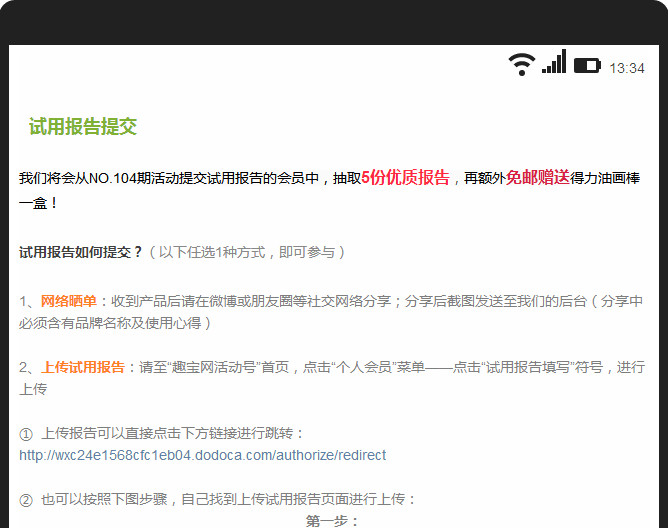
Task: Click the 第一步 step label
Action: 331,521
